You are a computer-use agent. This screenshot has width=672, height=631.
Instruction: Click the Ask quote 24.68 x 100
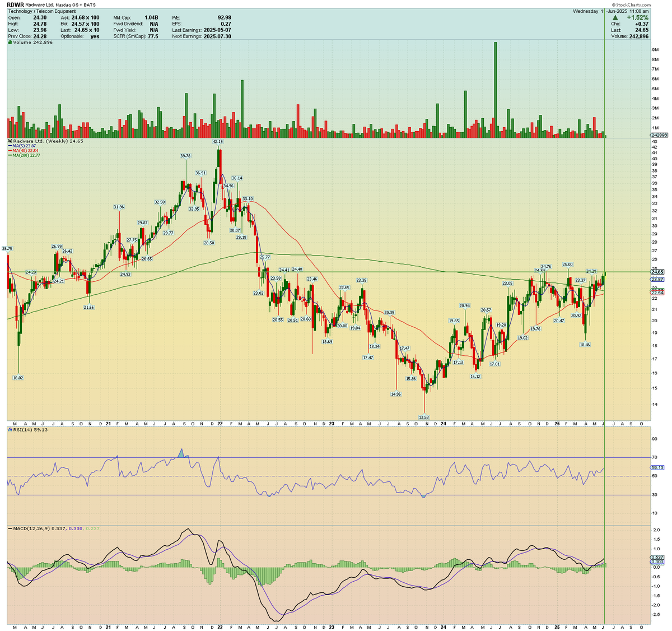[86, 17]
